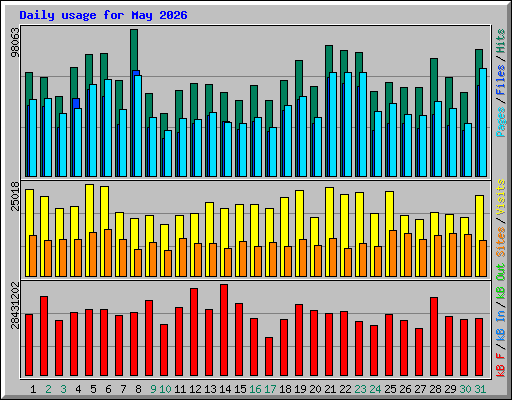Click the 'Visits' legend label

point(501,197)
